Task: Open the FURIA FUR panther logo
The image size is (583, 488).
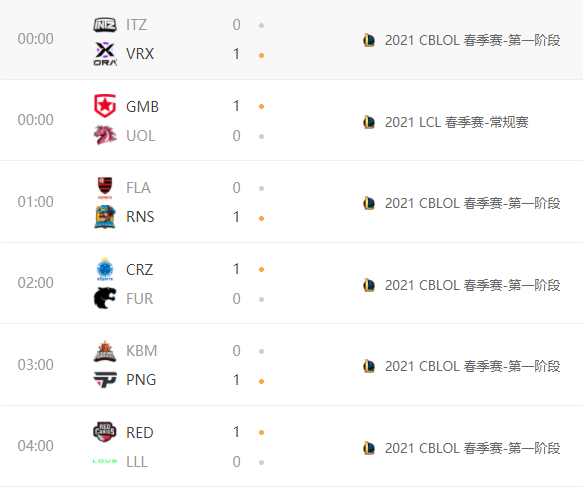Action: 105,298
